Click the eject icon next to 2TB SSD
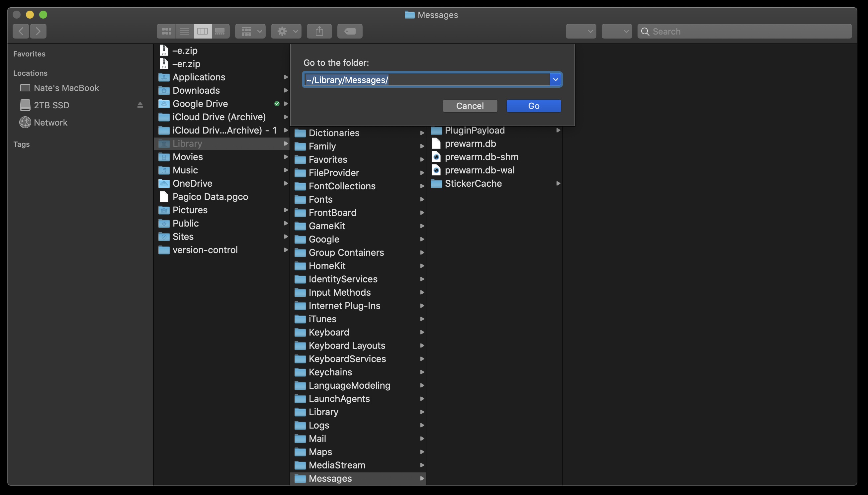868x495 pixels. (140, 105)
